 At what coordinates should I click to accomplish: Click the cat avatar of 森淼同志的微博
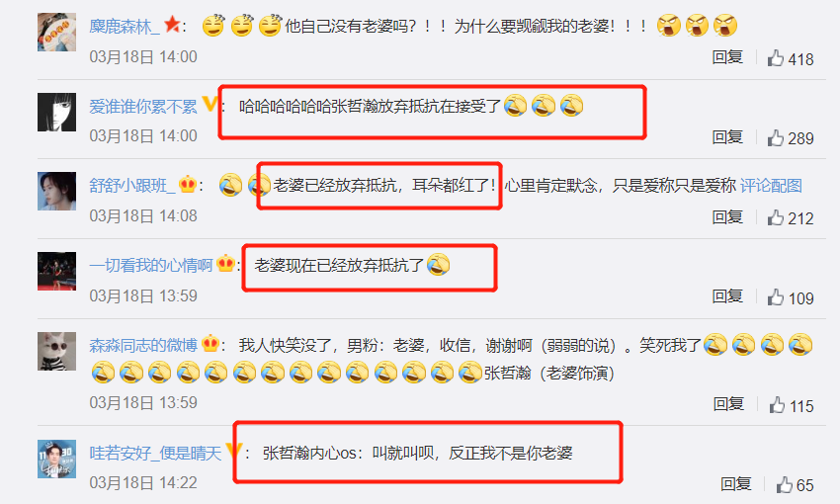(x=56, y=352)
